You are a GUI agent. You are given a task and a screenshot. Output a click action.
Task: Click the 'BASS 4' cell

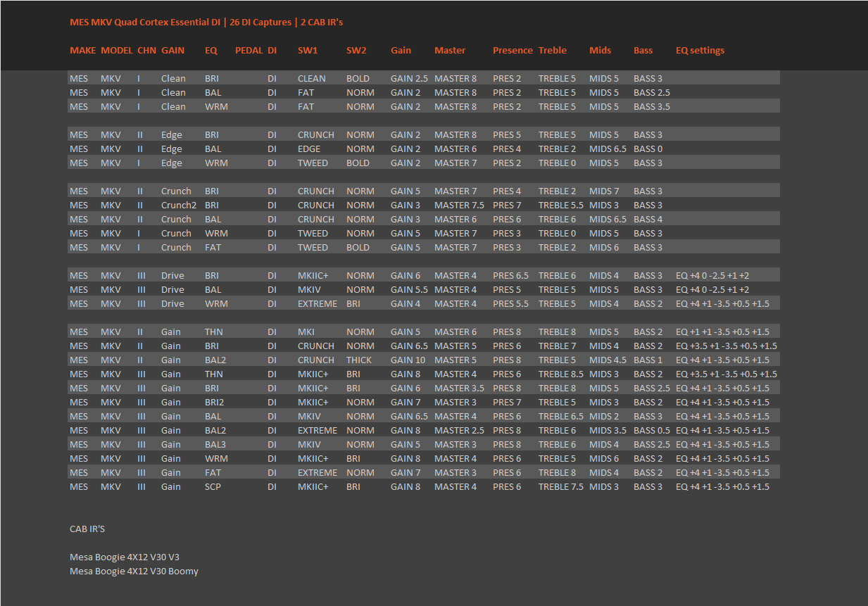pyautogui.click(x=648, y=220)
